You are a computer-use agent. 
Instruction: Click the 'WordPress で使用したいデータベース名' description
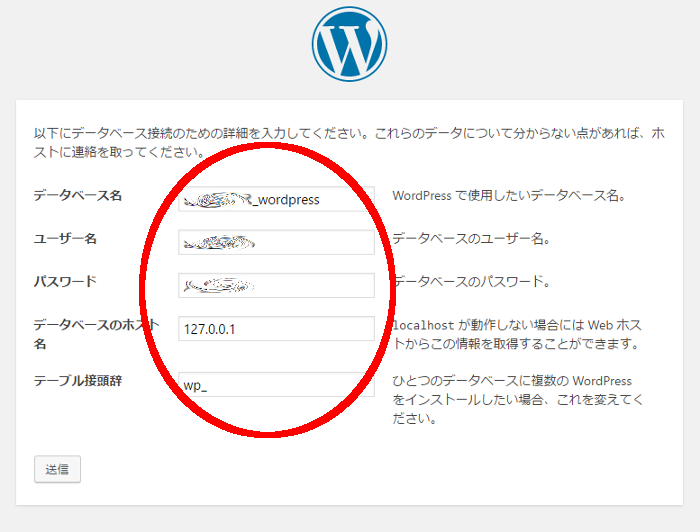coord(509,196)
